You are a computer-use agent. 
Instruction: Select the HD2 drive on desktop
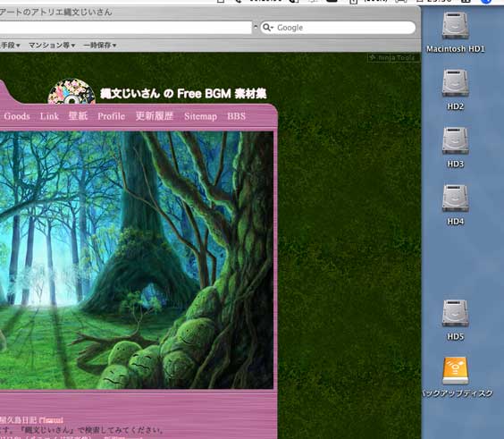click(455, 83)
